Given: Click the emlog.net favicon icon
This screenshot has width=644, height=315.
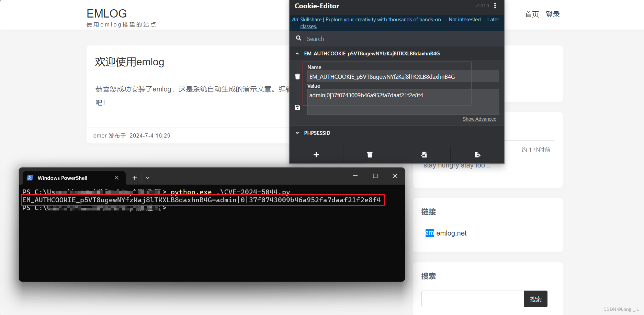Looking at the screenshot, I should click(x=430, y=233).
